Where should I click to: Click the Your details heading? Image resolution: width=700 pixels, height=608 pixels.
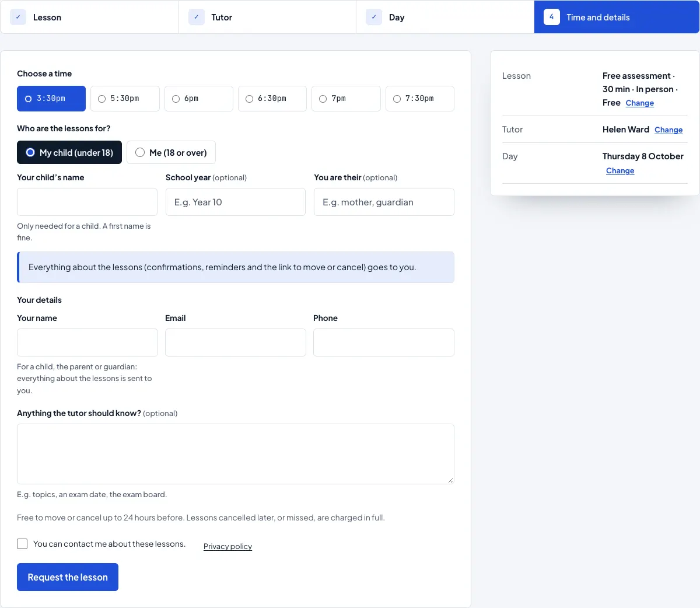pyautogui.click(x=39, y=300)
